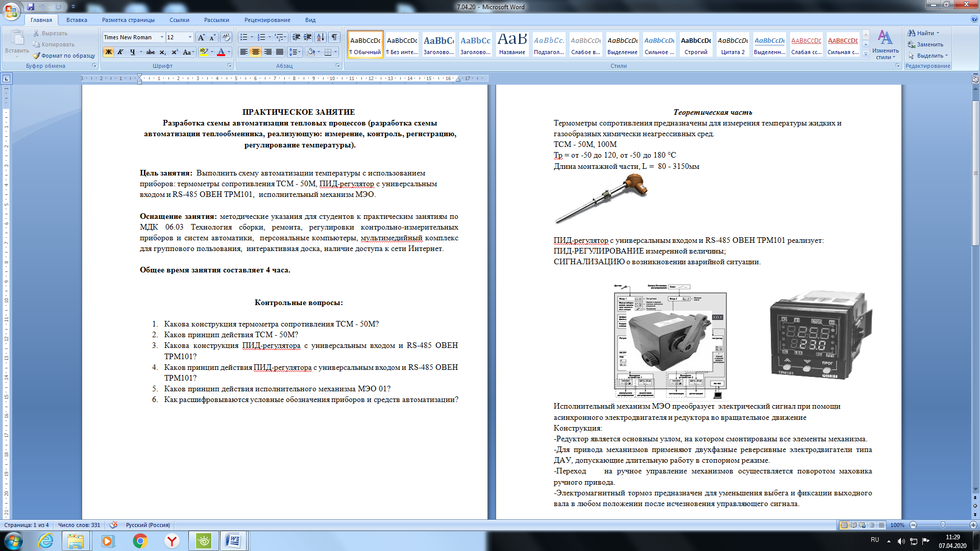Open Word help question-mark icon

(x=974, y=19)
